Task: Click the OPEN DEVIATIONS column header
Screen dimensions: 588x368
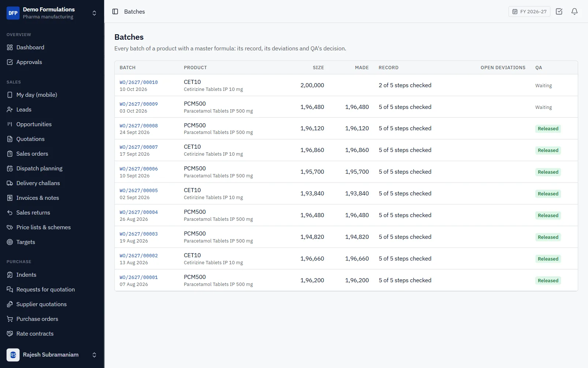Action: pos(503,68)
